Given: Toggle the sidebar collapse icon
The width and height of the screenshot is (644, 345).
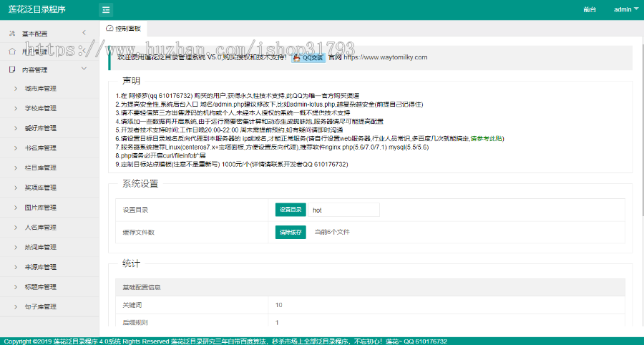Looking at the screenshot, I should pyautogui.click(x=106, y=10).
